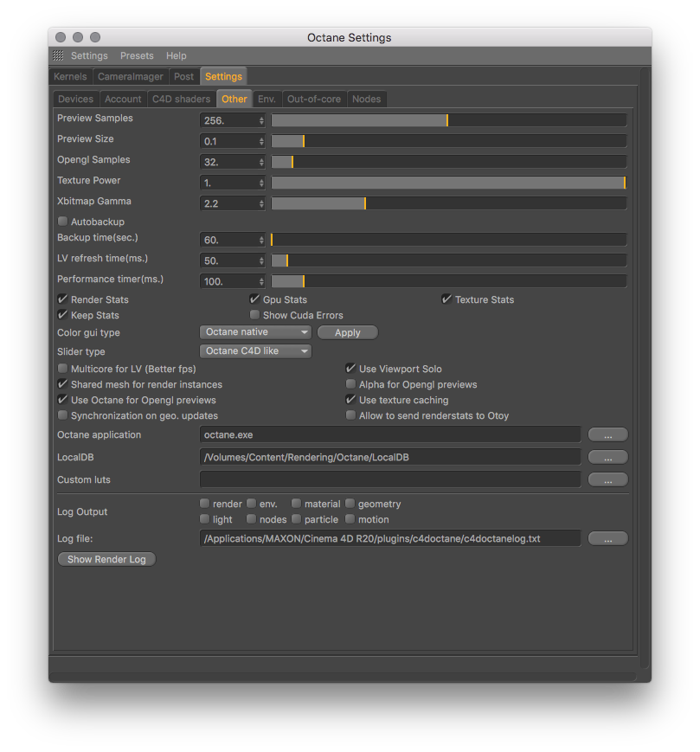
Task: Click the Apply button
Action: [x=348, y=332]
